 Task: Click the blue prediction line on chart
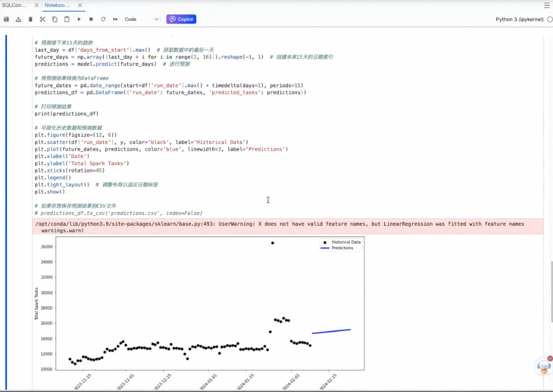331,331
